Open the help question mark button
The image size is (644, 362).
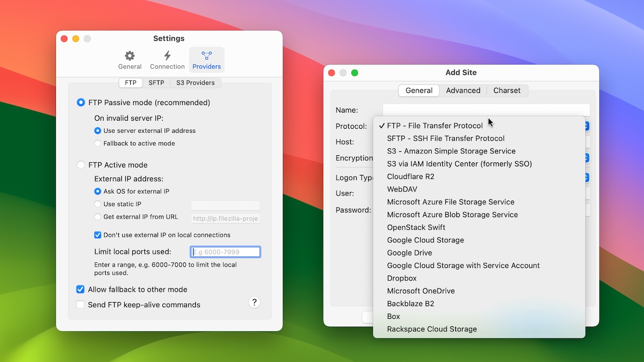pos(254,302)
